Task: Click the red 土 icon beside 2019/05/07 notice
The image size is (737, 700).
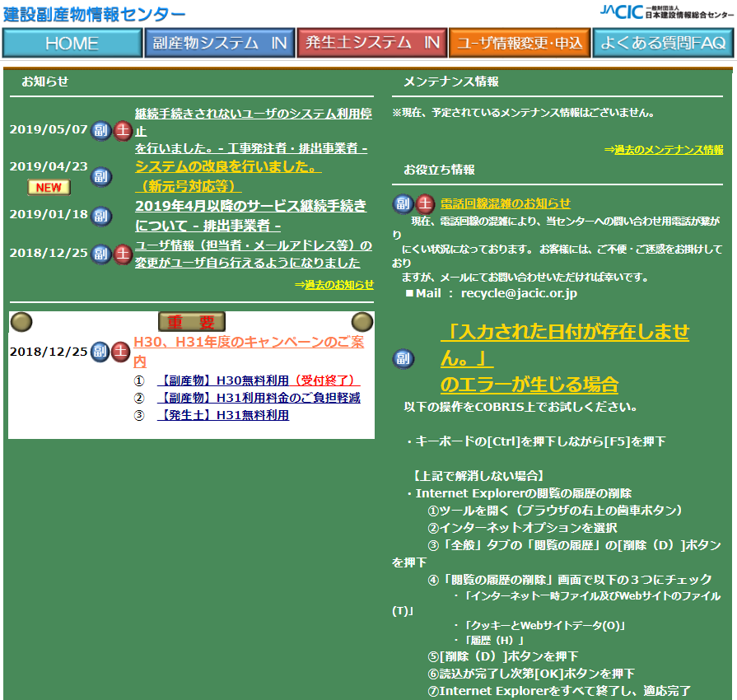Action: coord(123,131)
